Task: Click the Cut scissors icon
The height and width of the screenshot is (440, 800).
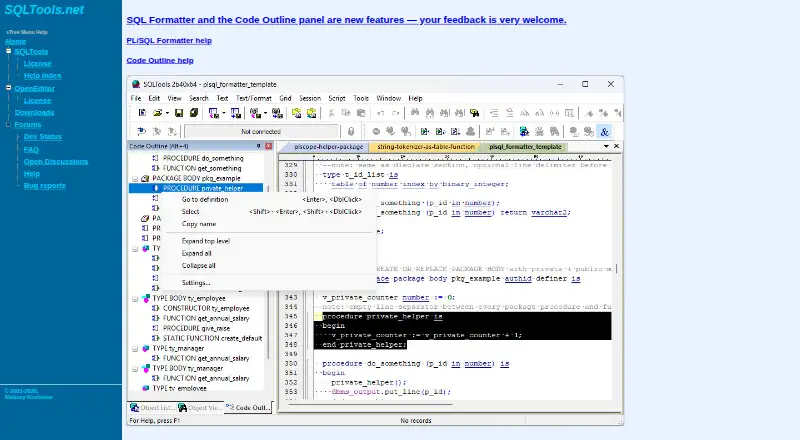Action: (x=331, y=113)
